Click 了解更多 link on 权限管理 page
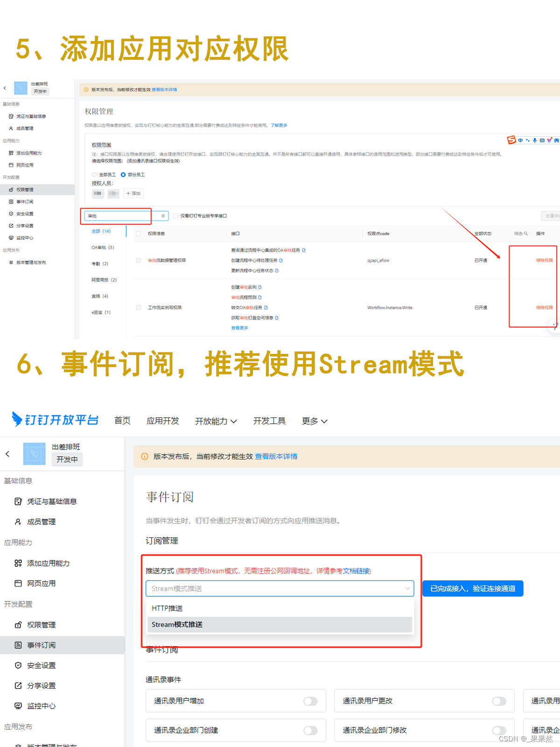This screenshot has width=560, height=747. click(279, 126)
